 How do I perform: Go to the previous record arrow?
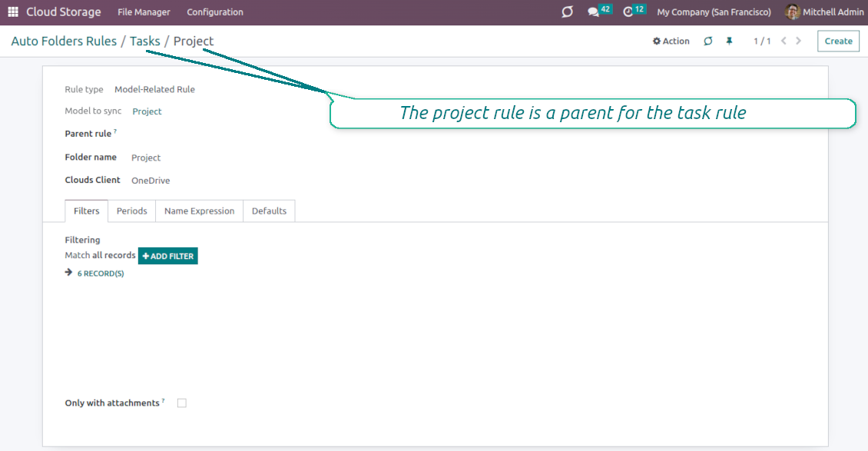coord(784,41)
